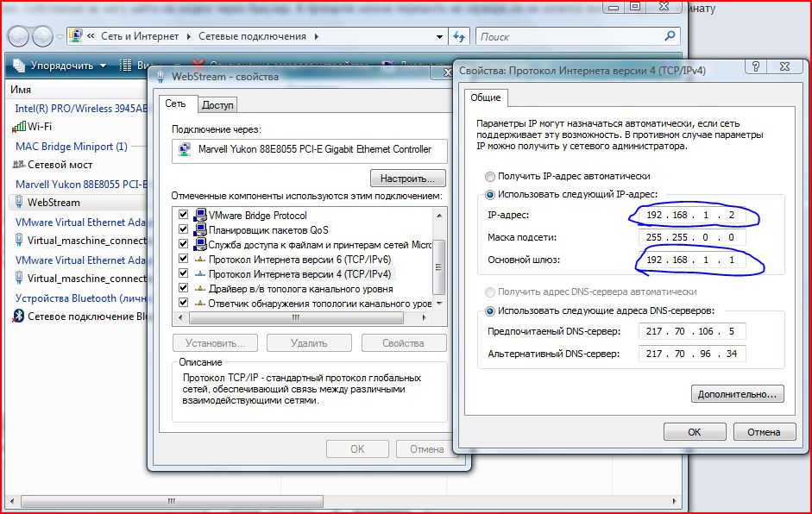Click the help question mark button in TCP/IPv4 dialog
Screen dimensions: 812x514
coord(756,66)
